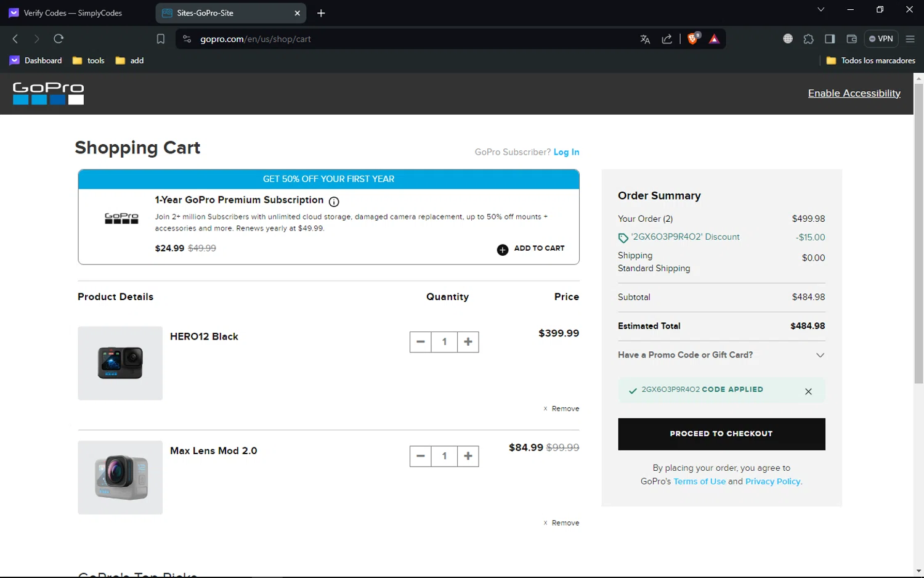Screen dimensions: 924x578
Task: Bookmark this page with bookmark icon
Action: [x=161, y=39]
